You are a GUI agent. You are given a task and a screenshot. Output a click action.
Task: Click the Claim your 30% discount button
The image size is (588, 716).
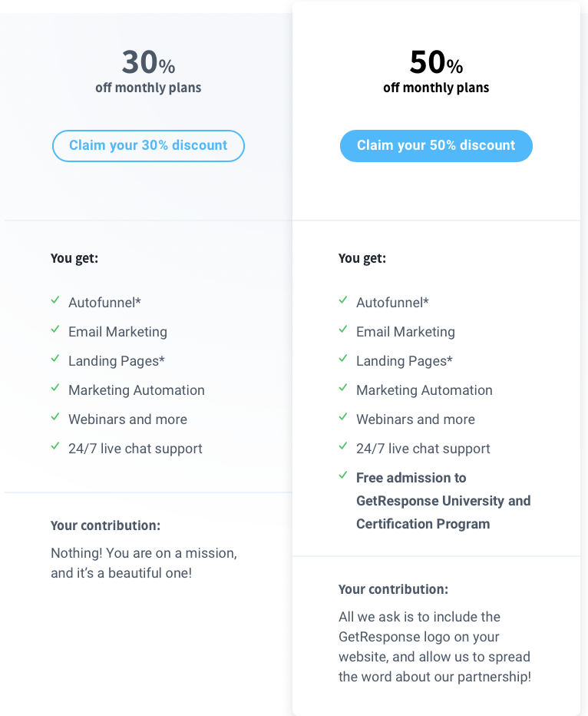[148, 146]
